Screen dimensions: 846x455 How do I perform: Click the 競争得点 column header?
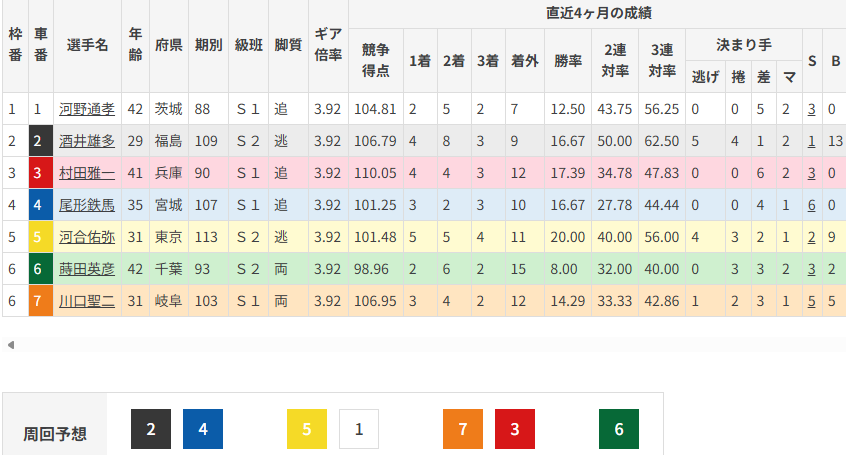pos(376,59)
